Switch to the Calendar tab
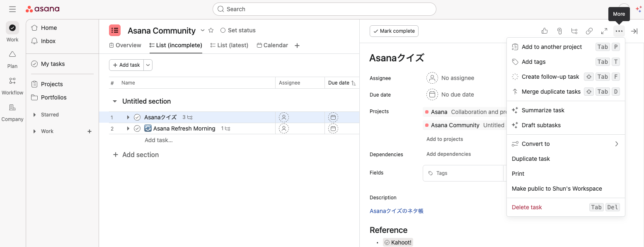 point(272,45)
